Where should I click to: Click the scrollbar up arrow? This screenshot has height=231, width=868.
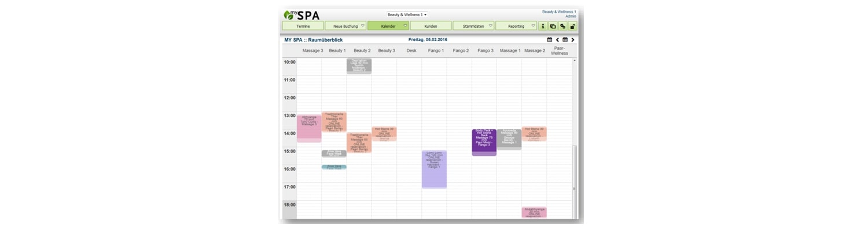point(575,60)
